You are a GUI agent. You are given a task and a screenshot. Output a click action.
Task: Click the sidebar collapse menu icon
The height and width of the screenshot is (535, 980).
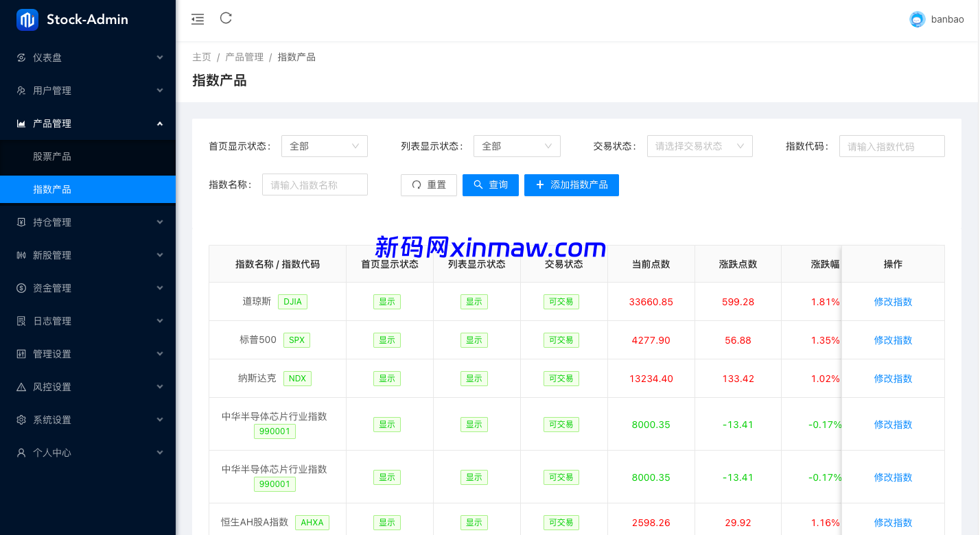[x=198, y=19]
